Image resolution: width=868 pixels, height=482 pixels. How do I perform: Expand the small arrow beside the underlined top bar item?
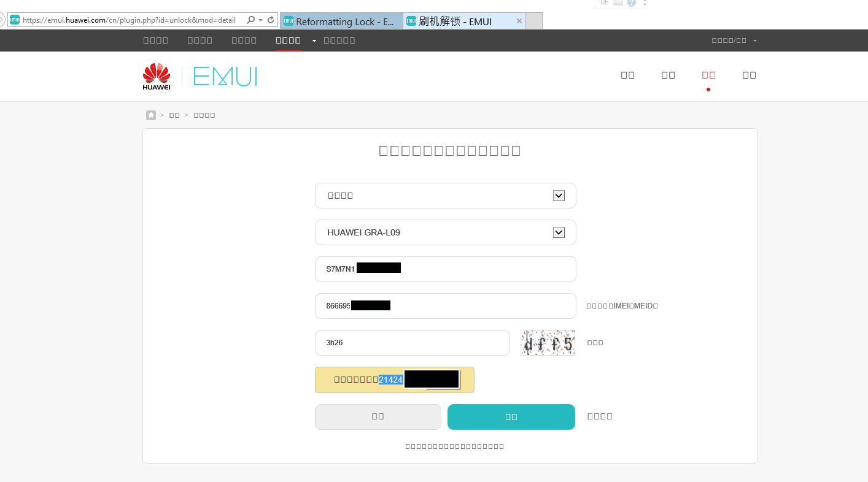click(x=314, y=40)
